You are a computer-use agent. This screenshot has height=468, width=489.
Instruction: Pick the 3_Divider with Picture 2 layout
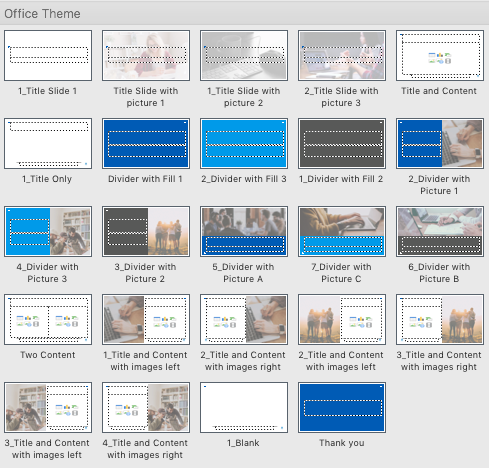pos(146,231)
